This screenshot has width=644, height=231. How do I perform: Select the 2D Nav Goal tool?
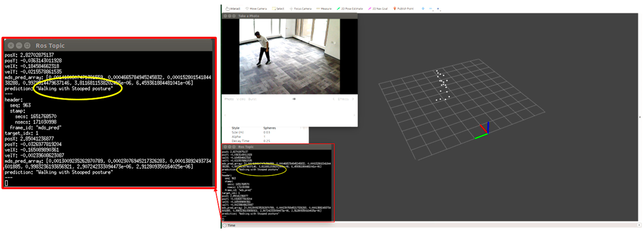click(378, 9)
